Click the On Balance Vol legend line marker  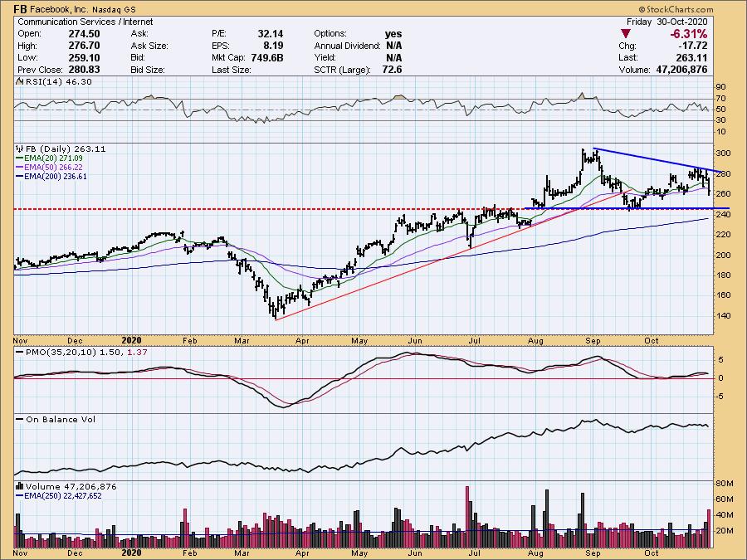[x=20, y=419]
